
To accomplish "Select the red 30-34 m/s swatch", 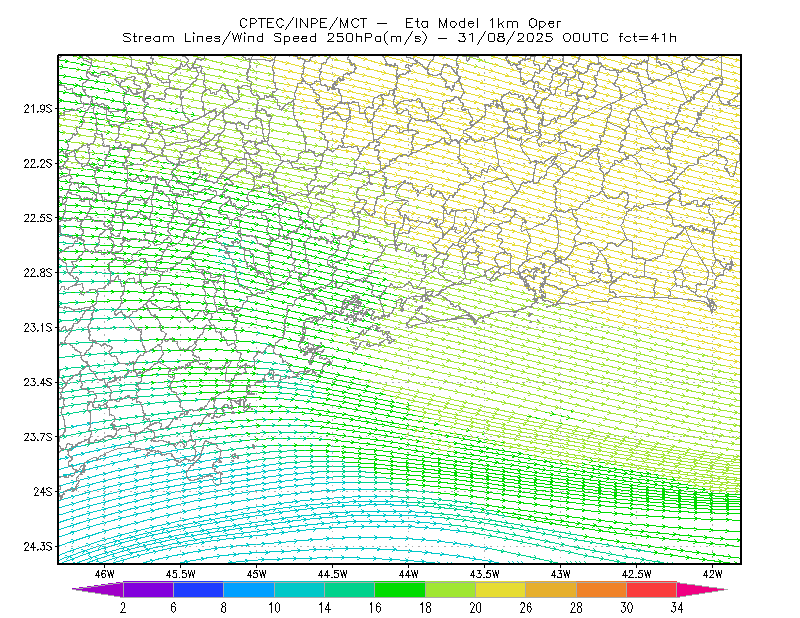I will click(x=652, y=589).
